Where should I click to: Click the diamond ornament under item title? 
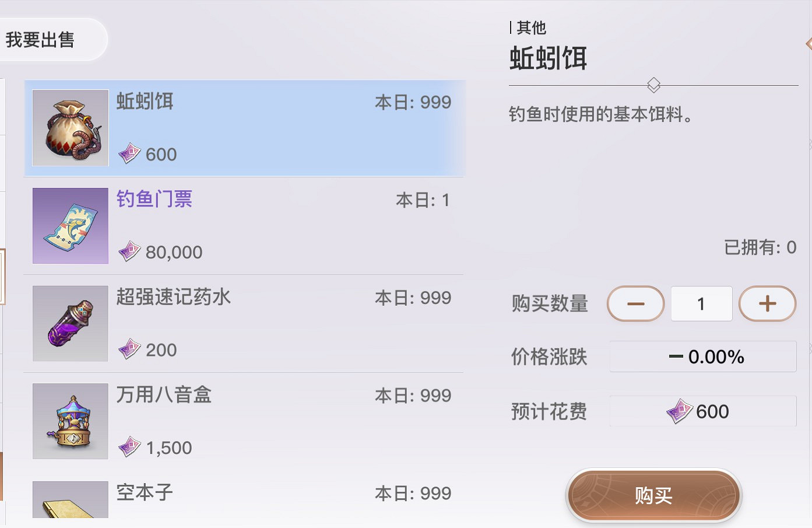(x=653, y=85)
